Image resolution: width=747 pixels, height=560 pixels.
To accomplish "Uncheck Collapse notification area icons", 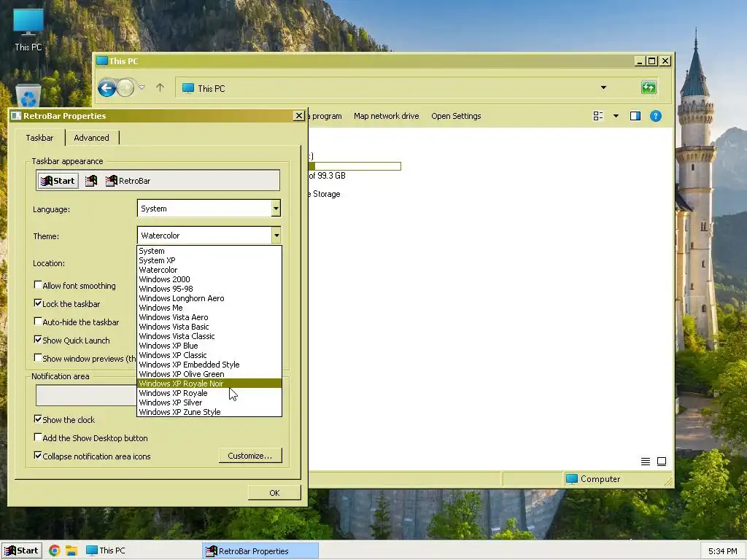I will pos(38,455).
